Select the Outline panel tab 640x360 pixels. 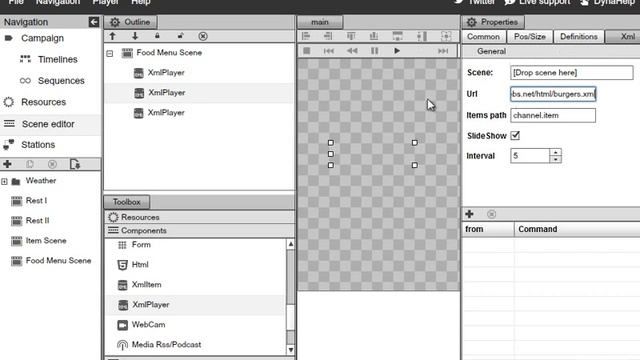(x=131, y=22)
